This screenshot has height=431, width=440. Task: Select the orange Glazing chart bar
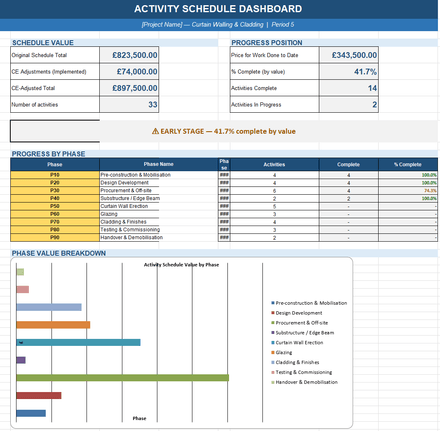53,325
